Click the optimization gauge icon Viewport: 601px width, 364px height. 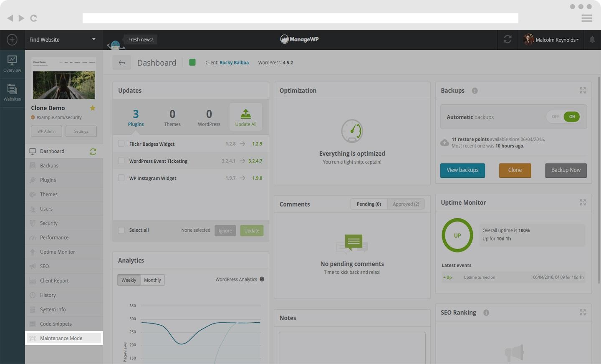352,131
